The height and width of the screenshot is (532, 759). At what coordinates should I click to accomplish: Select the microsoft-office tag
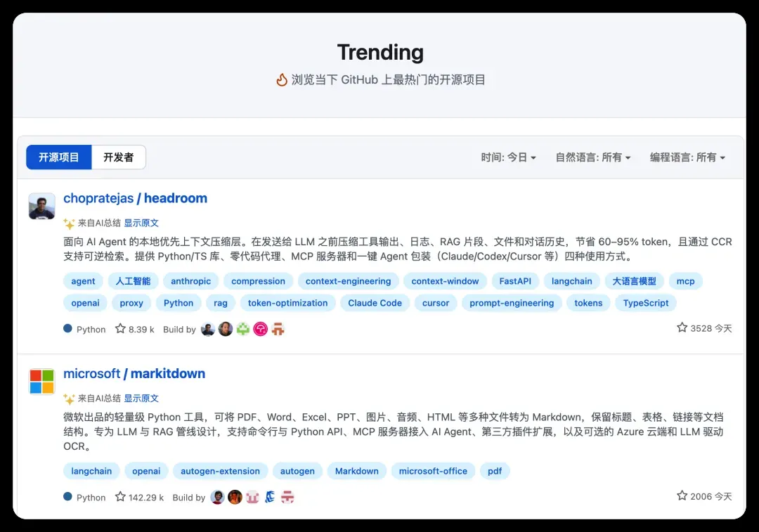pyautogui.click(x=433, y=471)
